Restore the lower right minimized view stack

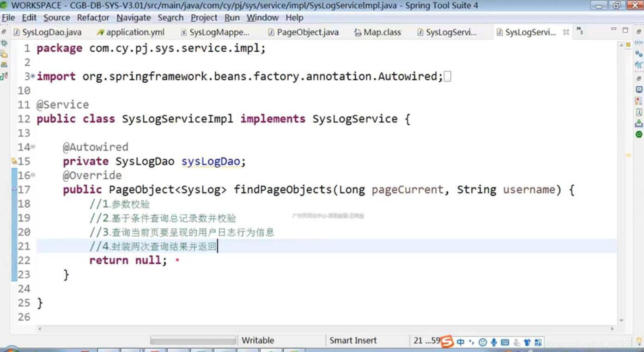[x=639, y=79]
